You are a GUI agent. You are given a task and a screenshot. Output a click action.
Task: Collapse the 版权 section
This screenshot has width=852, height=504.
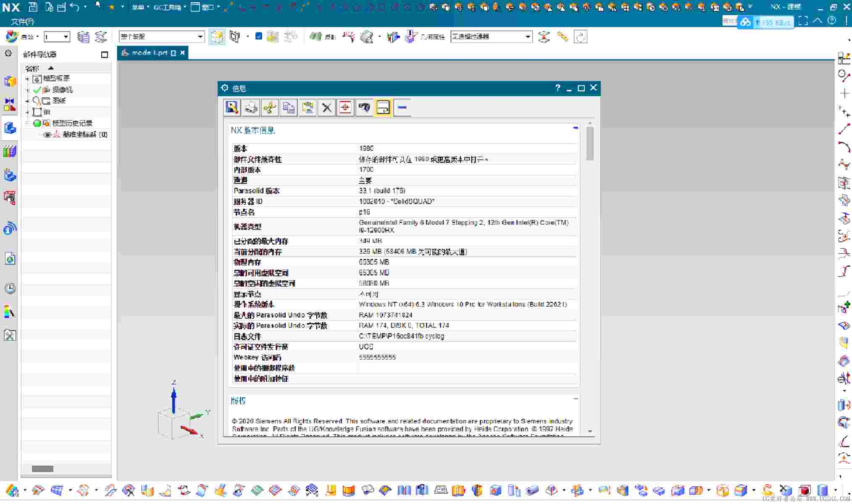click(x=576, y=399)
